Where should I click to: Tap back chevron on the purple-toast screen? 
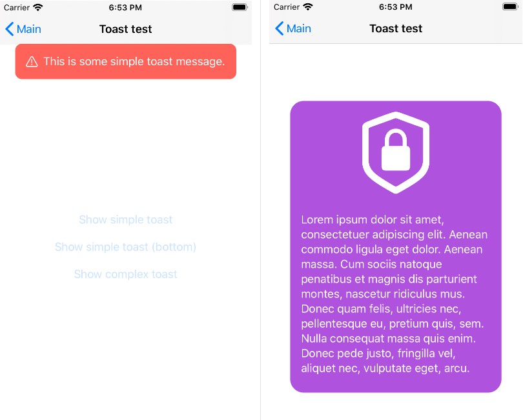279,28
